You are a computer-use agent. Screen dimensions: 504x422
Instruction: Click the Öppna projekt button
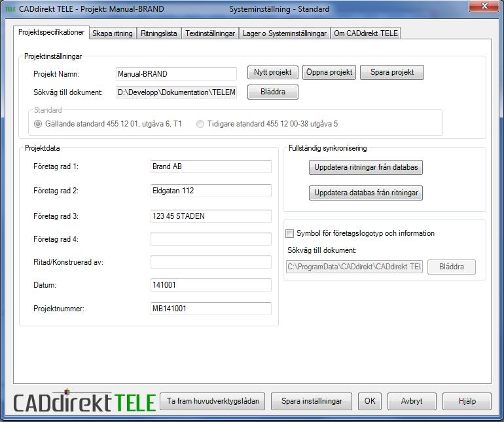(x=329, y=72)
